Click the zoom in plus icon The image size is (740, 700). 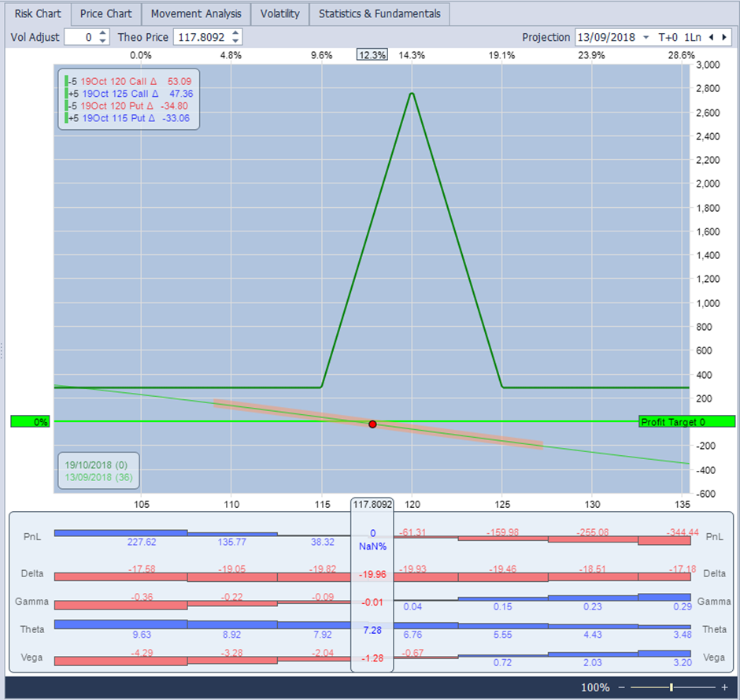(723, 687)
